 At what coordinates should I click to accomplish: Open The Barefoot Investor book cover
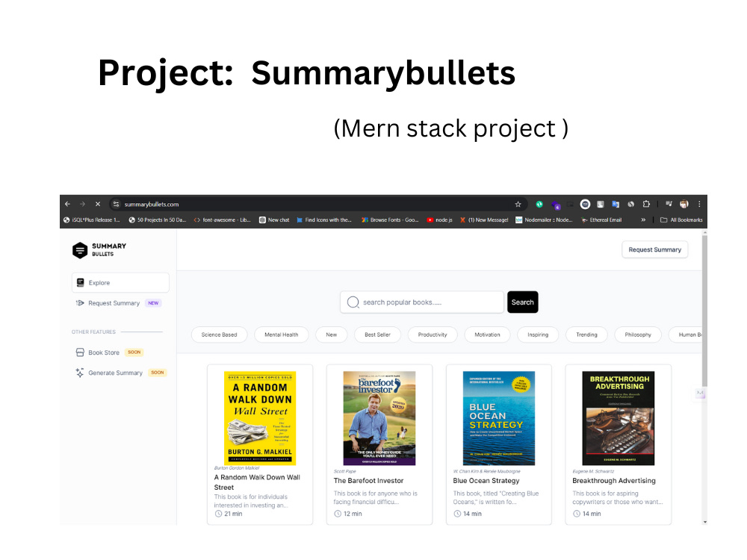click(379, 418)
